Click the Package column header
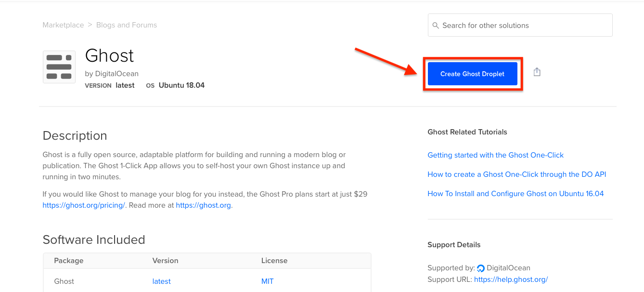Viewport: 644px width, 292px height. click(69, 261)
